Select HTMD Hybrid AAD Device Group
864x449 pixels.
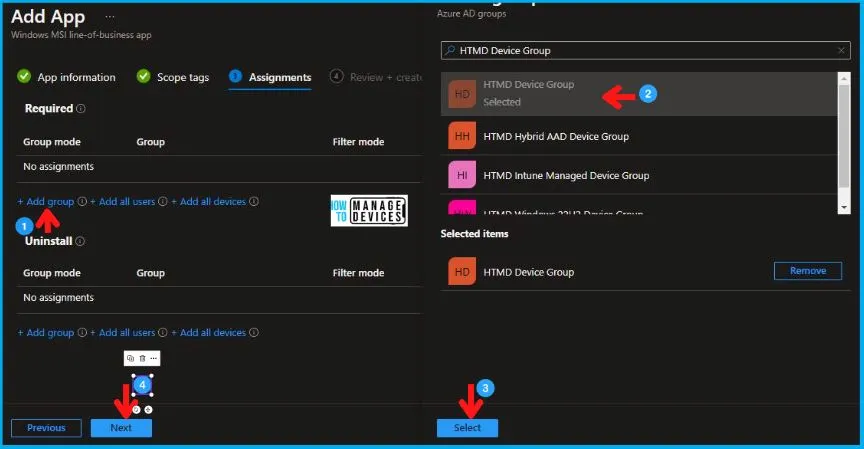click(639, 136)
